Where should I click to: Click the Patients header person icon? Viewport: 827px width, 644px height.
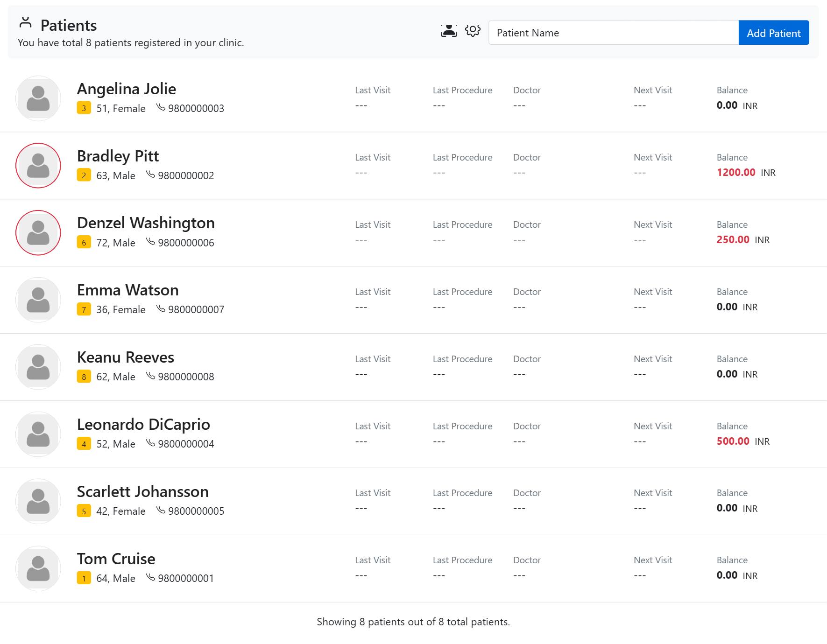tap(25, 22)
